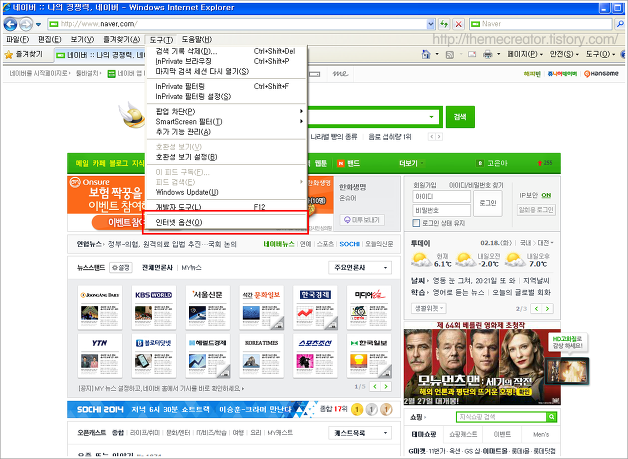
Task: Click the green magnifier in shopping search
Action: (552, 417)
